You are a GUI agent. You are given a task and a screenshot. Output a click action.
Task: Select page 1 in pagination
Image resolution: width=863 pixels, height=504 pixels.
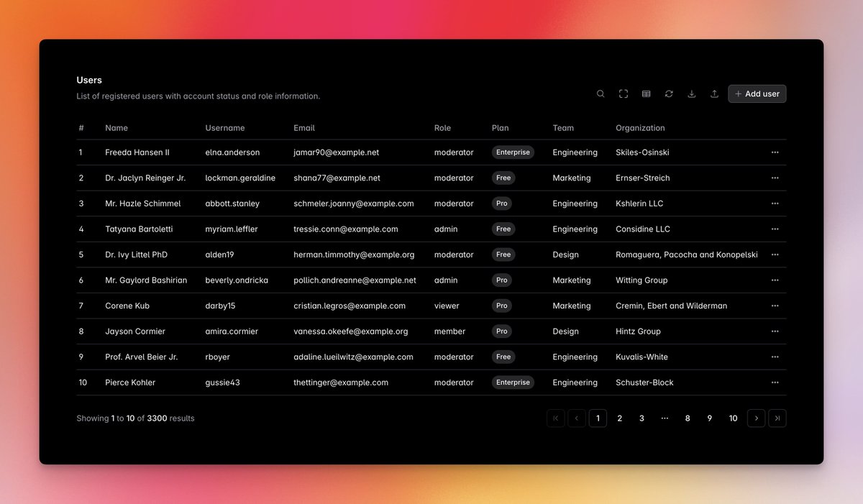pos(598,418)
